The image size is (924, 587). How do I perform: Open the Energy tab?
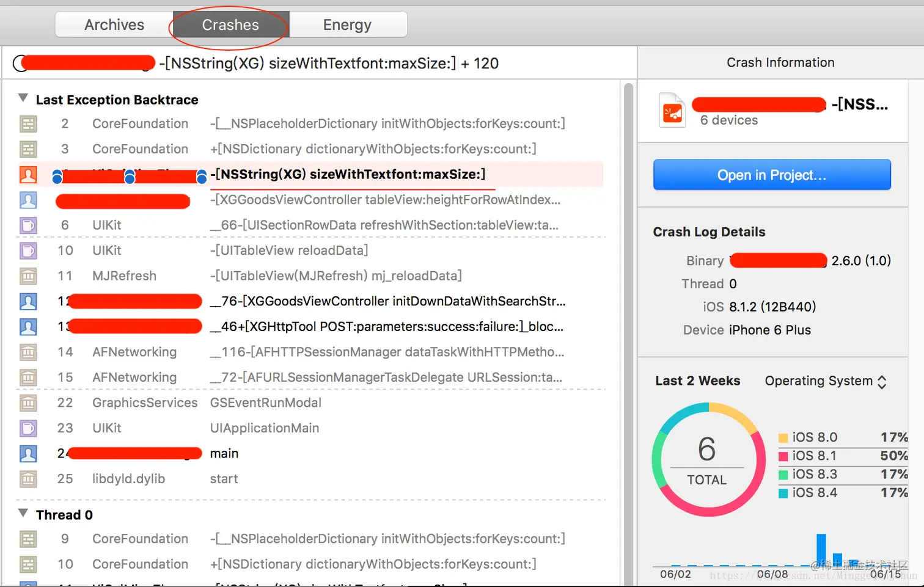[x=347, y=25]
